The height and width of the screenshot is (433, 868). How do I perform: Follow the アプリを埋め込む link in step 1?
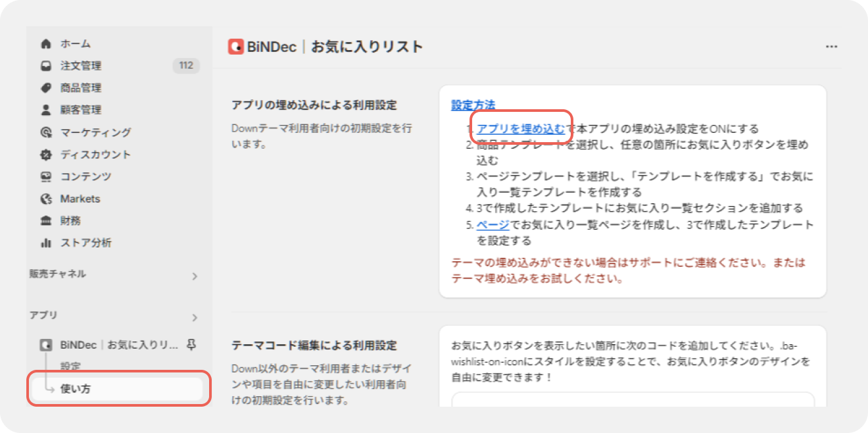[521, 128]
